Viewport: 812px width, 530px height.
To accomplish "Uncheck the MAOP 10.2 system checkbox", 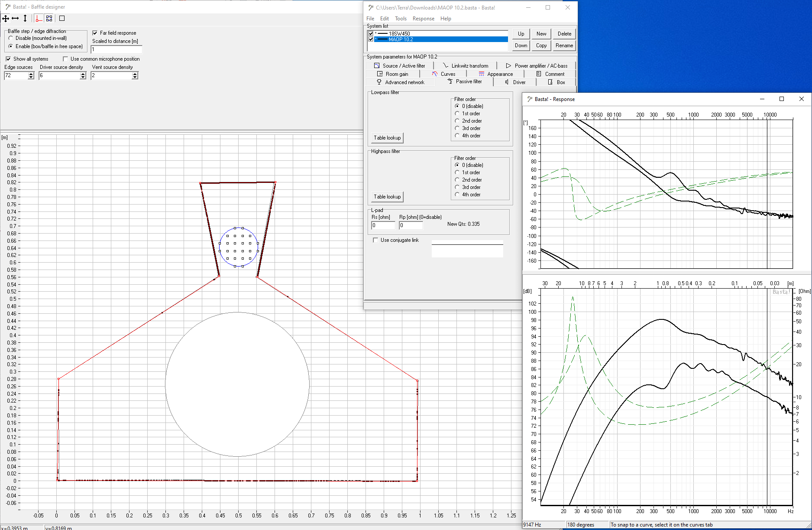I will (371, 39).
